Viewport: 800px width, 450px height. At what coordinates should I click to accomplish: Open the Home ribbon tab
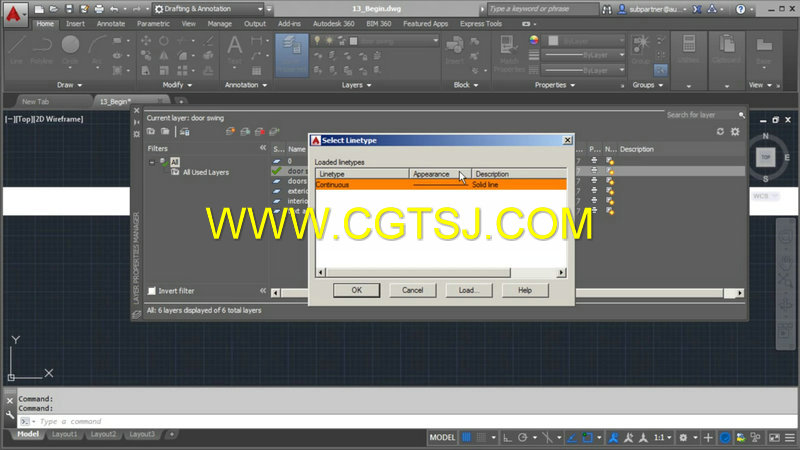pos(45,23)
